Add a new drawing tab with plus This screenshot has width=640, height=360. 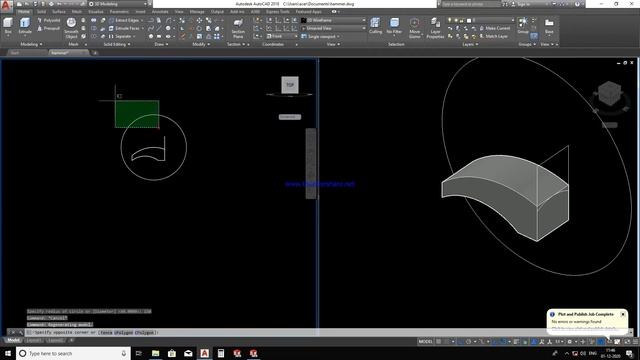point(95,53)
